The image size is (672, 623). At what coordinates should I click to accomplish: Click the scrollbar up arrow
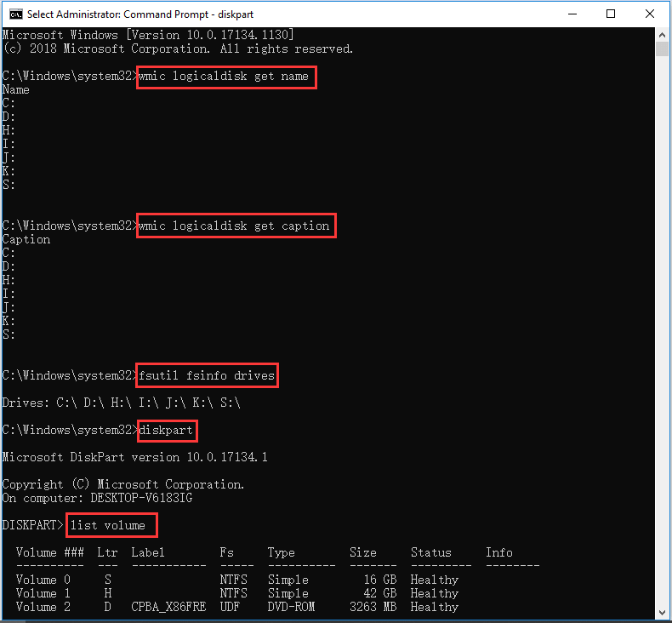663,33
